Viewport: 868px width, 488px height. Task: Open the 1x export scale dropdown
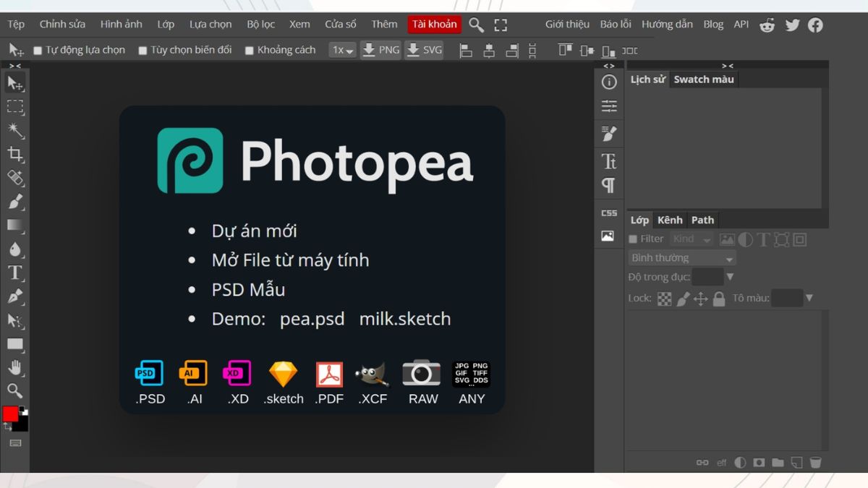click(x=342, y=51)
